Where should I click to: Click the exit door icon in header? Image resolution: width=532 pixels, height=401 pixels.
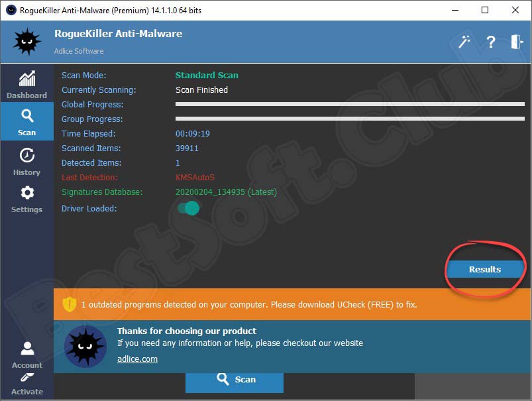(517, 42)
